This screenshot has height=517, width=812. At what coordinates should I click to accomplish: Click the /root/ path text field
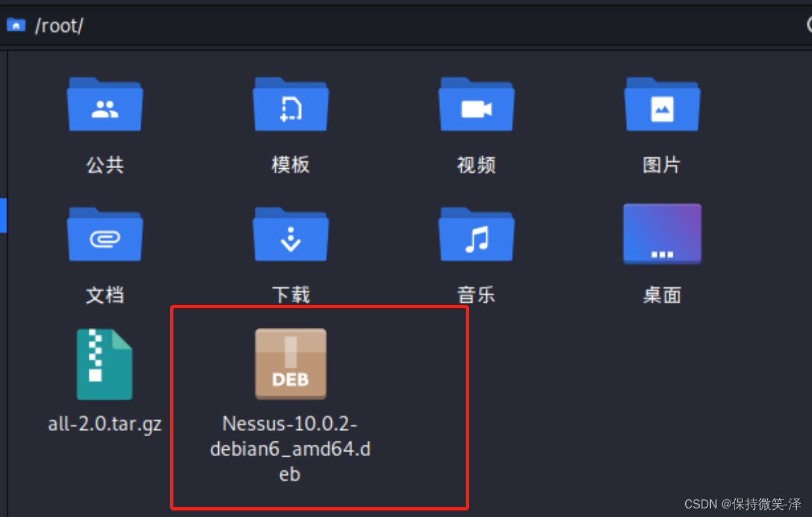pyautogui.click(x=58, y=26)
